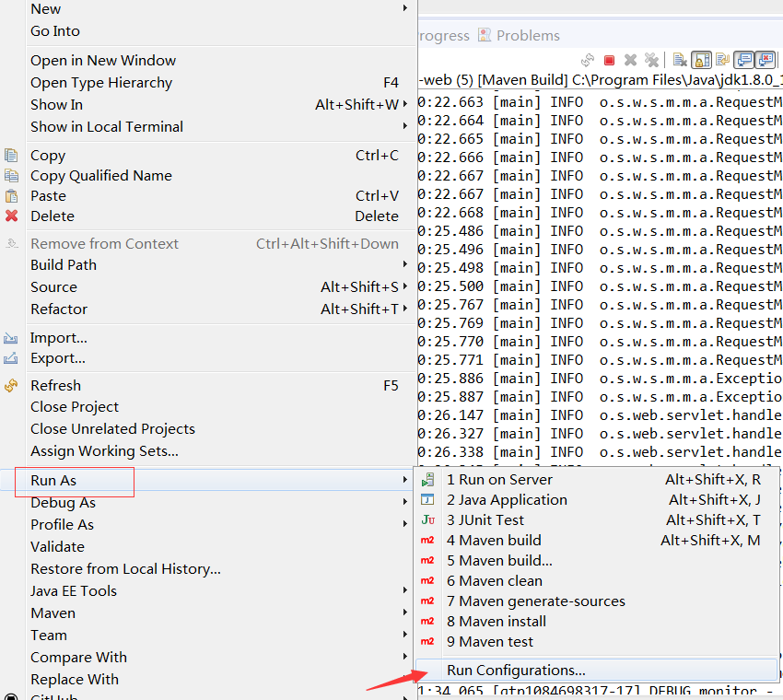The height and width of the screenshot is (700, 783).
Task: Click the m2 icon beside 8 Maven install
Action: tap(427, 622)
